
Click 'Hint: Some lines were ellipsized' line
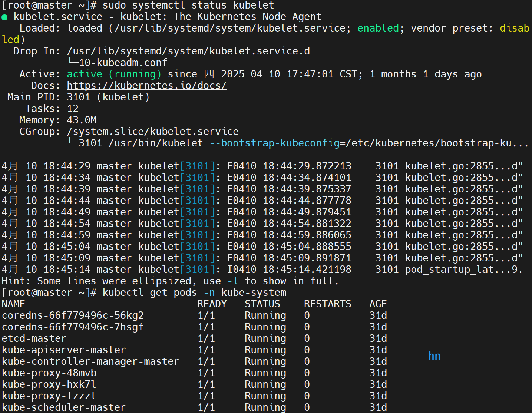[171, 281]
